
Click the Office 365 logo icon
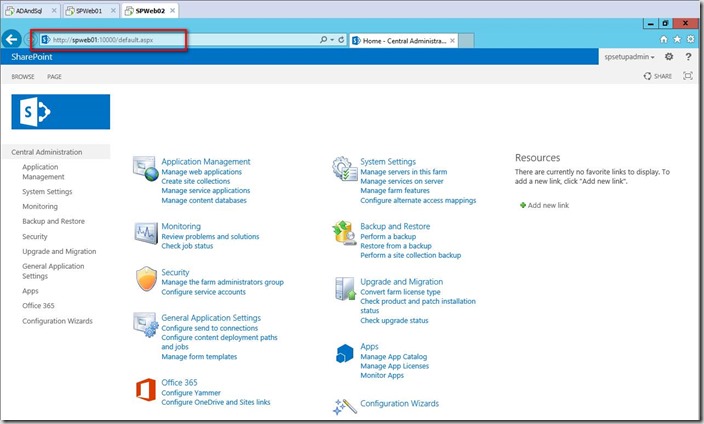(145, 389)
